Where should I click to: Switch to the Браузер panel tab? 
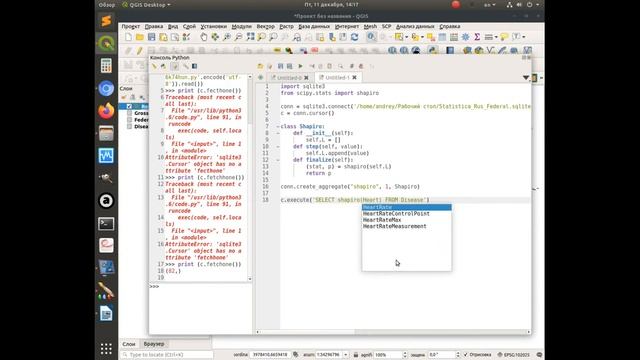154,344
